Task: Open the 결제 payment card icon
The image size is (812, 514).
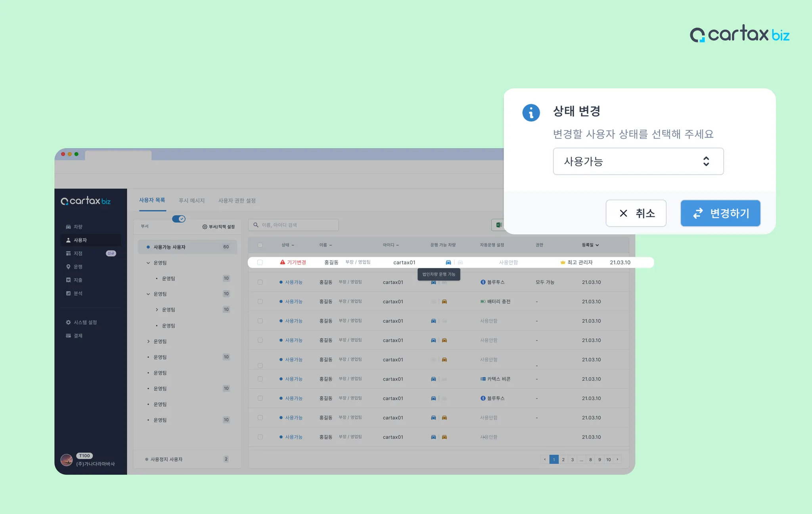Action: pyautogui.click(x=68, y=336)
